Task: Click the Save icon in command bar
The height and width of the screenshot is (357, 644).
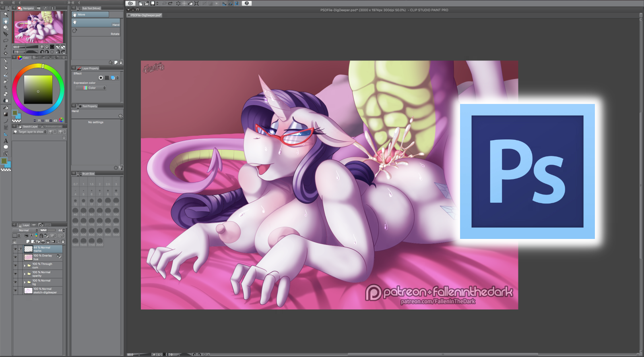Action: coord(153,3)
